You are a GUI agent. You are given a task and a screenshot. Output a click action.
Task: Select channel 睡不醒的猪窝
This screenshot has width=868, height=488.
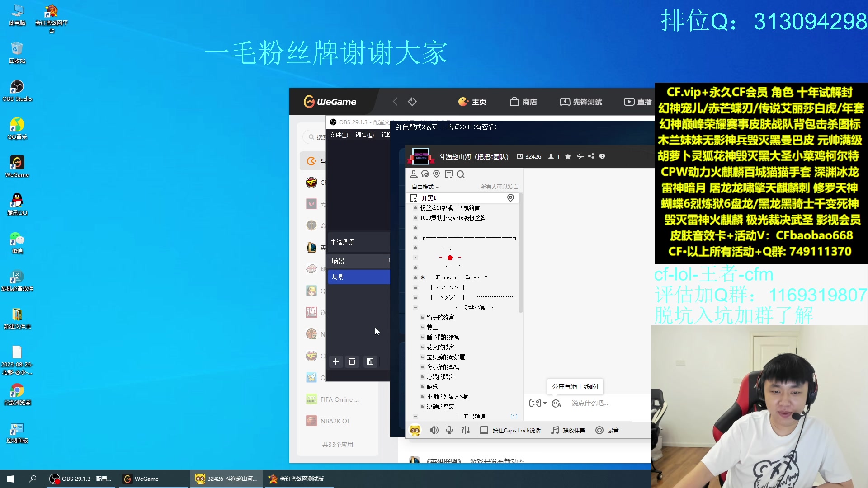tap(443, 337)
